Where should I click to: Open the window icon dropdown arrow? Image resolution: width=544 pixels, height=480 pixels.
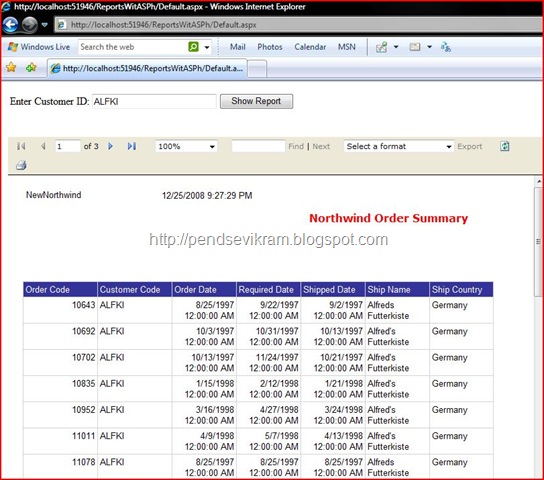(429, 47)
